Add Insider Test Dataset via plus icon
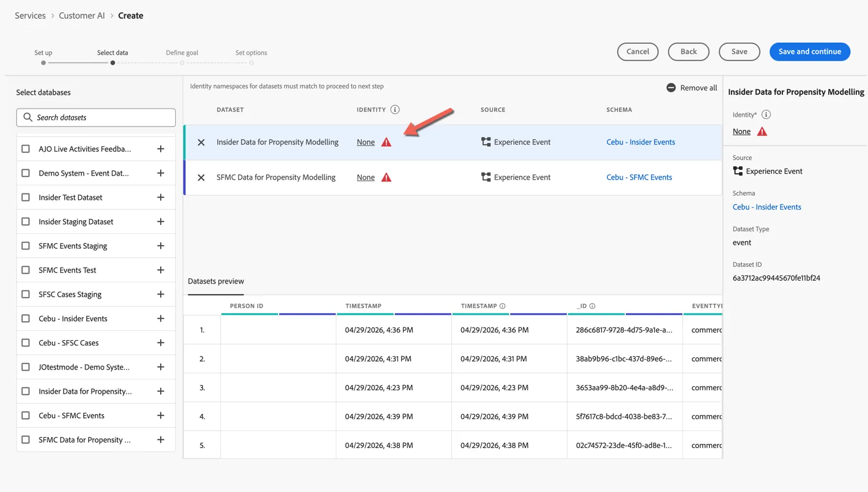868x492 pixels. (161, 197)
